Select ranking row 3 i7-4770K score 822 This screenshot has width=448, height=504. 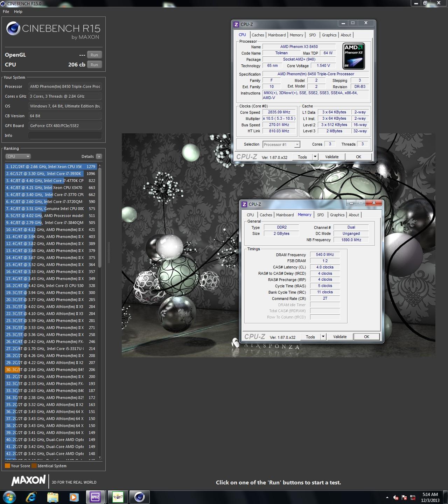tap(51, 181)
